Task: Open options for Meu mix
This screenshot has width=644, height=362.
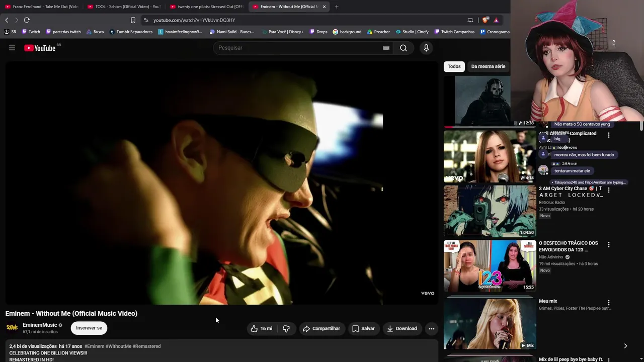Action: tap(608, 303)
